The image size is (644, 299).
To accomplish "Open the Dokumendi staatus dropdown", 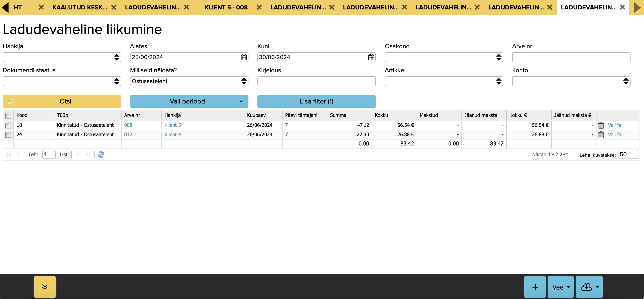I will (x=62, y=81).
